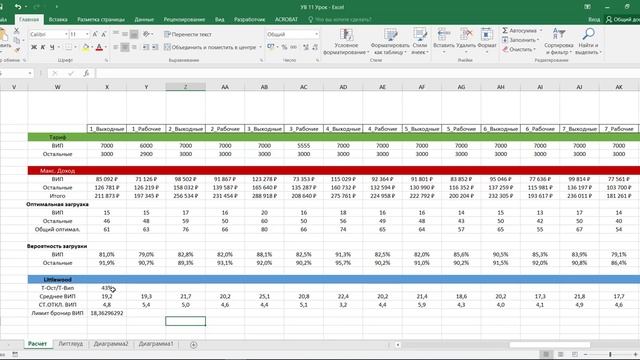This screenshot has height=360, width=640.
Task: Switch to the Литтлвуд sheet tab
Action: tap(71, 344)
